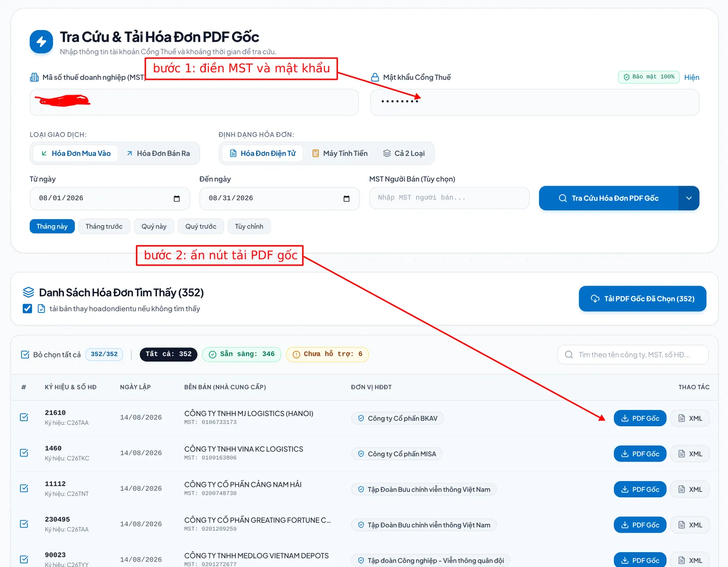Viewport: 728px width, 567px height.
Task: Click MST: 0109163806 under VINA KC LOGISTICS
Action: [x=210, y=458]
